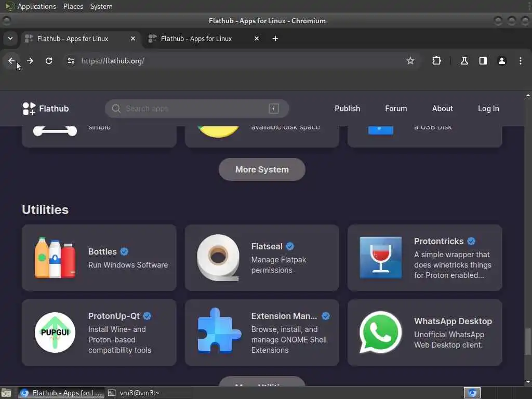Click the Publish link in header
The height and width of the screenshot is (399, 532).
[x=347, y=109]
